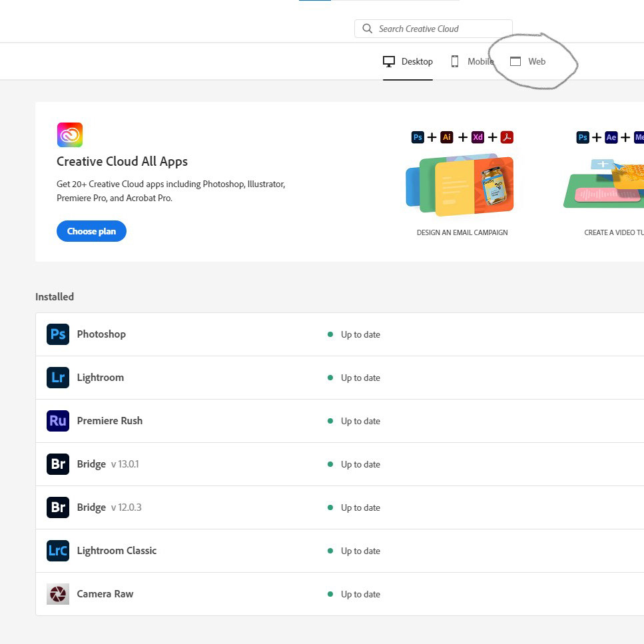
Task: Click the Camera Raw aperture icon
Action: coord(58,594)
